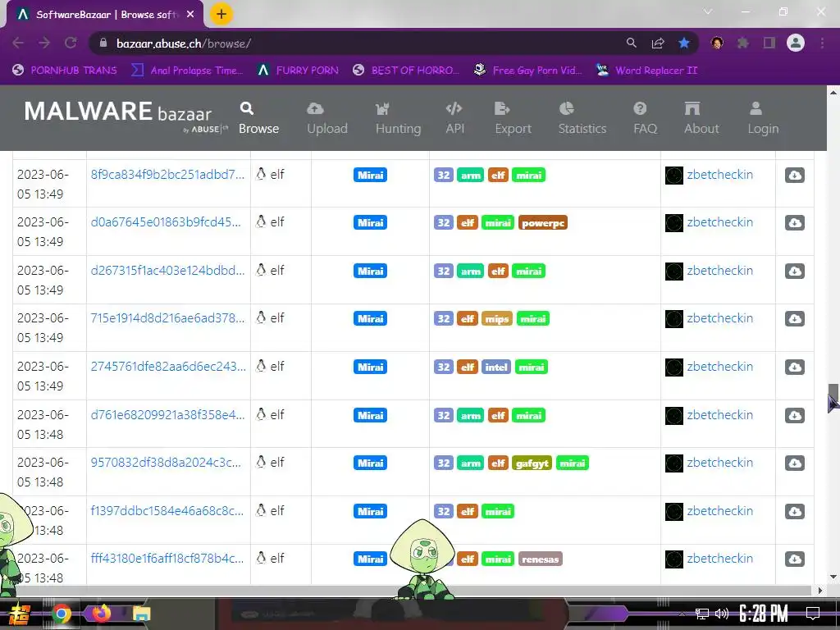Click the search magnifier in address bar

coord(632,43)
